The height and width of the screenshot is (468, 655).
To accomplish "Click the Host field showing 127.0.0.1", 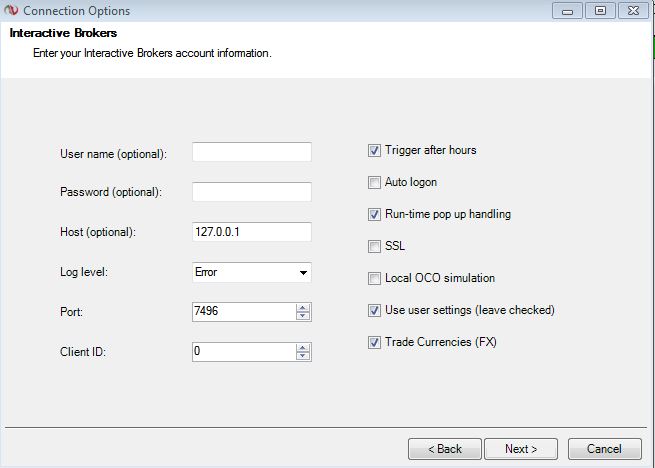I will (252, 232).
